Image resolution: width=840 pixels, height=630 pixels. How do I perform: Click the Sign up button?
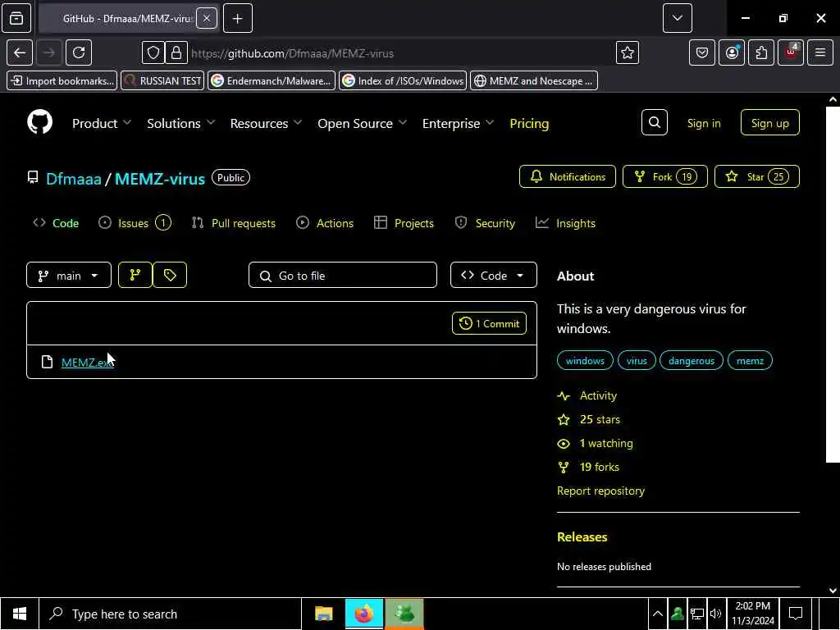769,123
